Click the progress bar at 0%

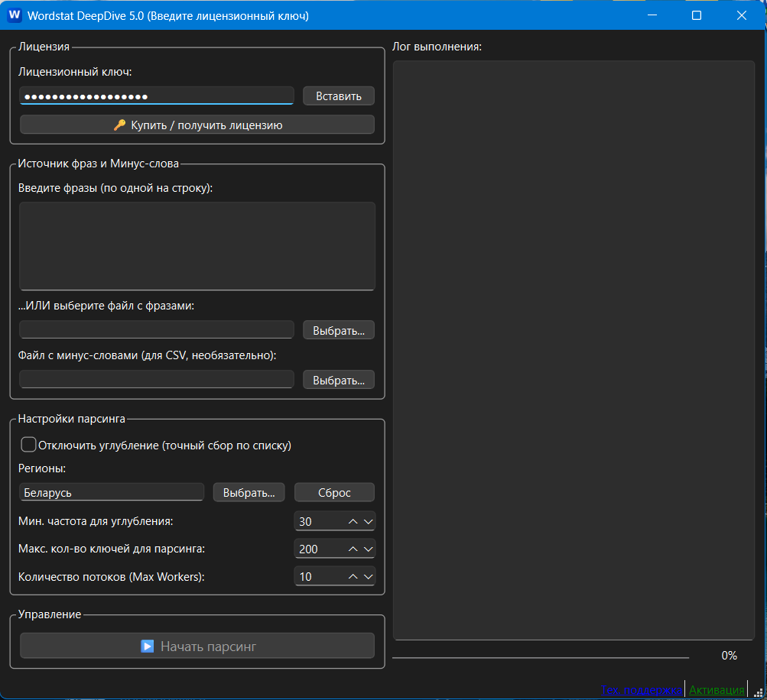click(541, 657)
